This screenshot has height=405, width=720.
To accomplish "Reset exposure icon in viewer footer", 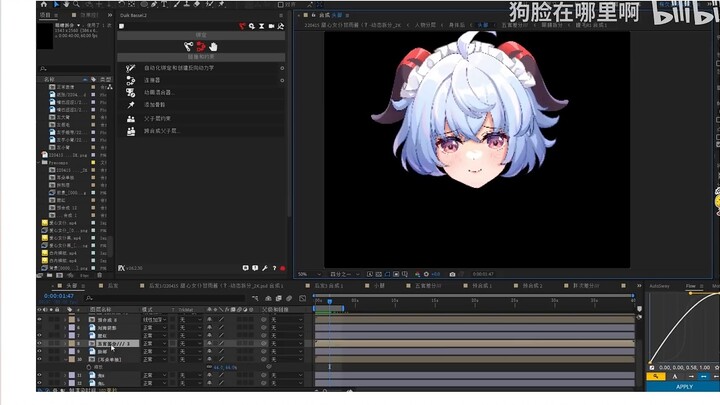I will click(426, 274).
